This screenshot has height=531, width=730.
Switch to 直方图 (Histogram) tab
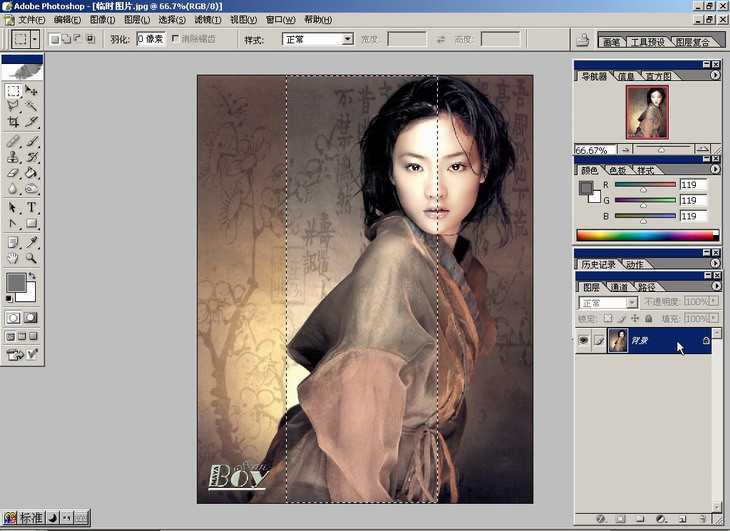point(658,76)
